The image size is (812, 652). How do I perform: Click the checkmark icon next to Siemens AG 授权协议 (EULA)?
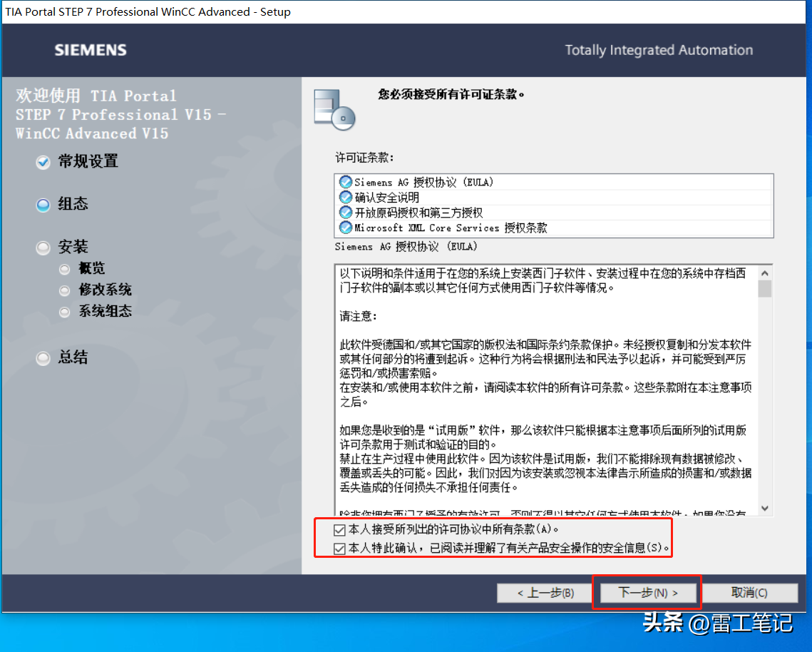(x=346, y=182)
